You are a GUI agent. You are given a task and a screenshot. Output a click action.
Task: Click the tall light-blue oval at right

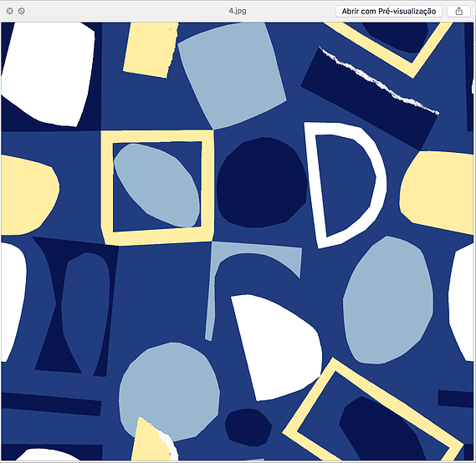(x=388, y=300)
